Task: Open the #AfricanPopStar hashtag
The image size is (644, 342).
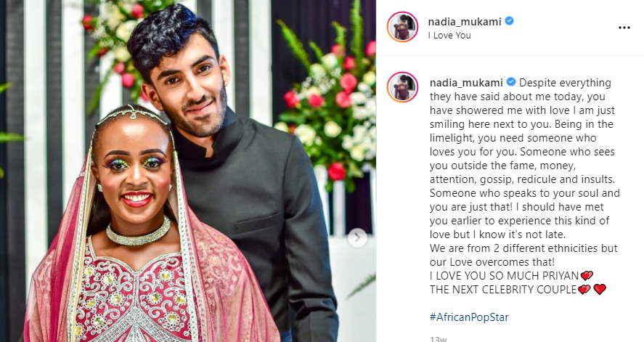Action: (x=469, y=317)
